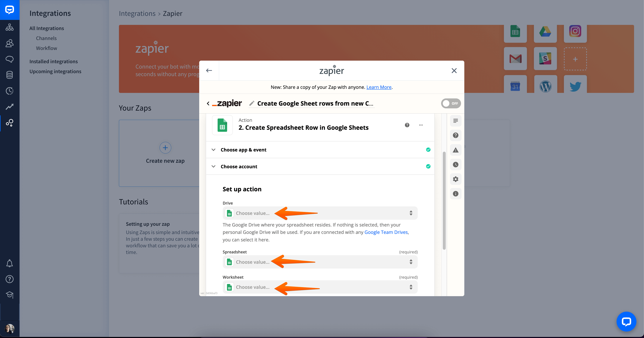Click the Zap title name field
The width and height of the screenshot is (644, 338).
tap(315, 103)
